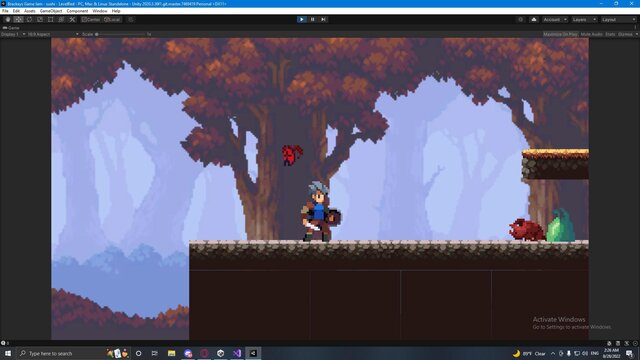Open Unity Hub from the taskbar
Image resolution: width=640 pixels, height=360 pixels.
point(220,353)
